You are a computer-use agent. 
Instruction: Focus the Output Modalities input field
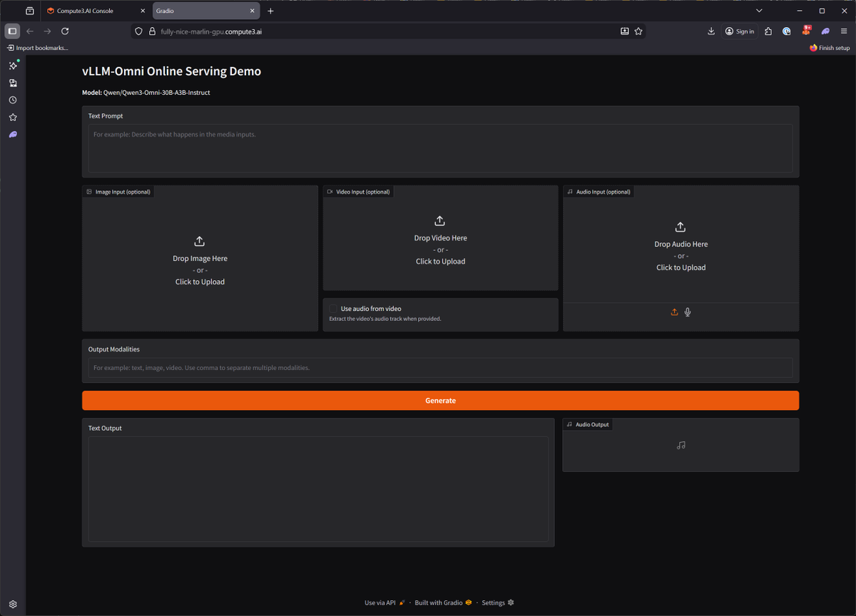click(440, 368)
